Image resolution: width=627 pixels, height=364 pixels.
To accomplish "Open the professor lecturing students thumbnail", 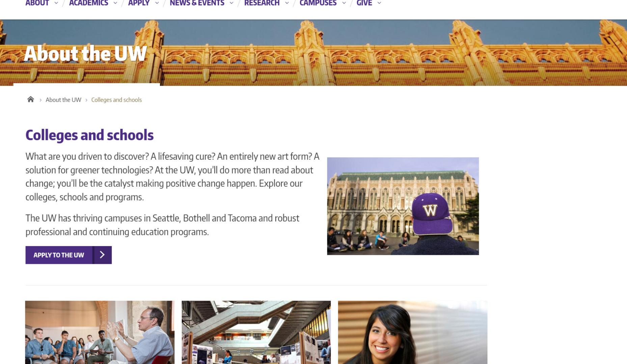I will coord(100,332).
